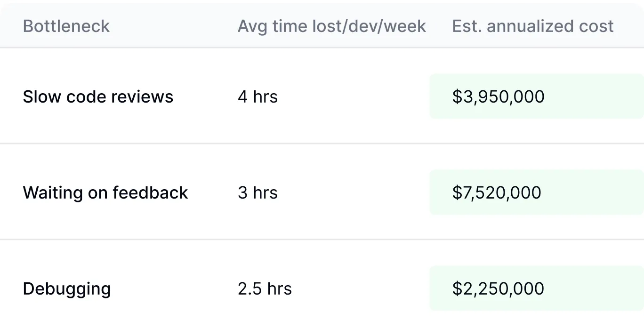
Task: Click the Waiting on feedback label
Action: (105, 193)
